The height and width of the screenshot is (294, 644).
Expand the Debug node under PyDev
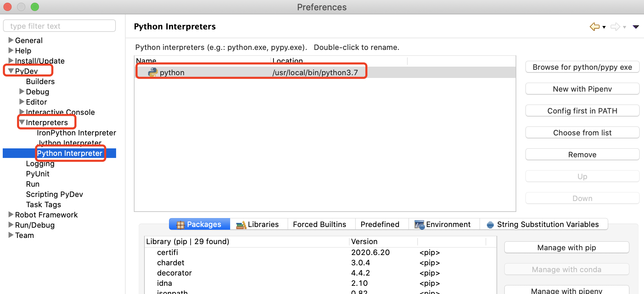click(22, 91)
